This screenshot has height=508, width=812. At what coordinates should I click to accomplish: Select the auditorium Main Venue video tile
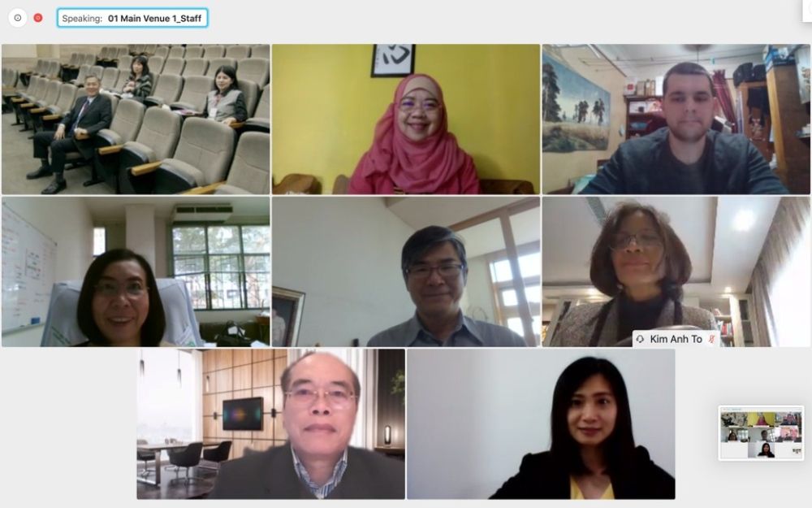click(x=136, y=119)
